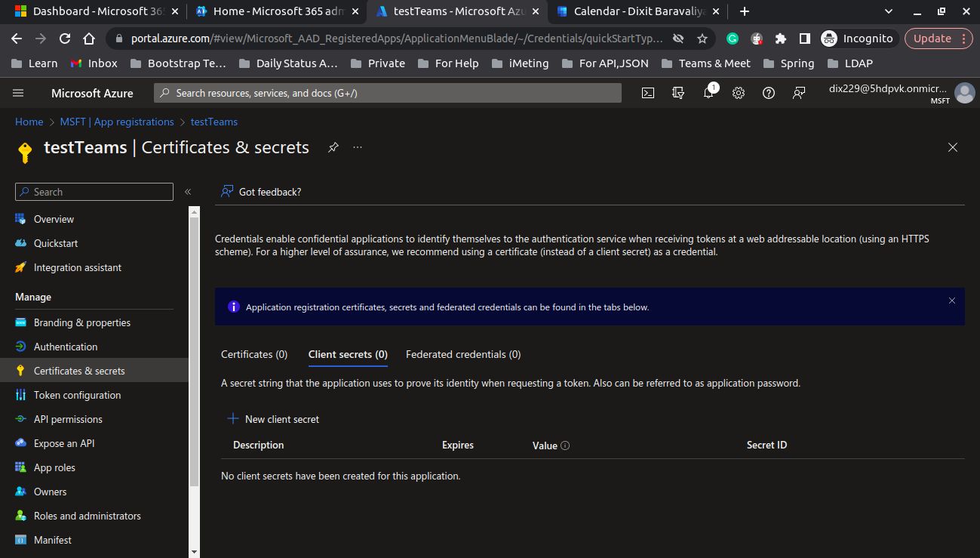Focus the Azure global search box
980x558 pixels.
click(388, 93)
